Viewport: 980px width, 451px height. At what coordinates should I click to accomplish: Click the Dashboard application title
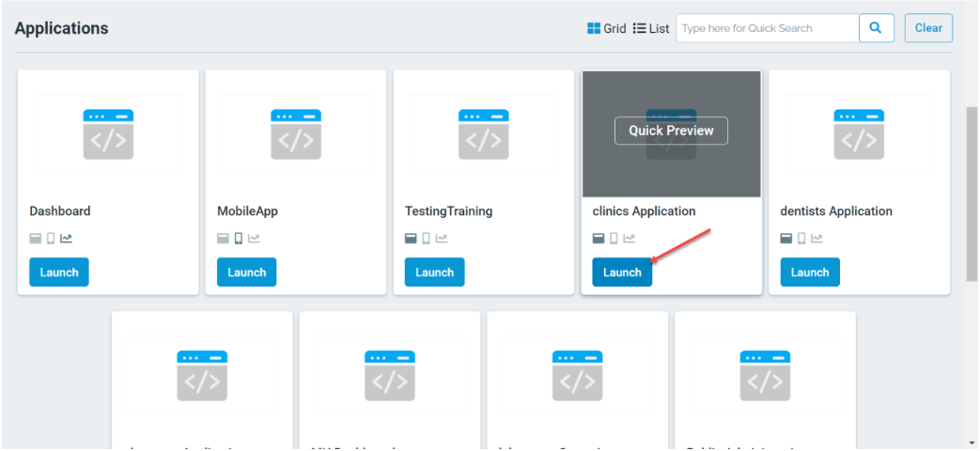click(x=60, y=211)
